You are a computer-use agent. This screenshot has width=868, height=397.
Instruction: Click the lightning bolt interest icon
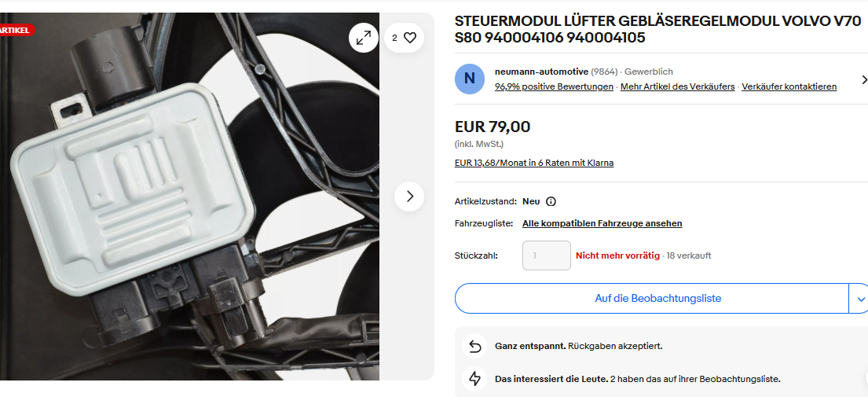[474, 379]
